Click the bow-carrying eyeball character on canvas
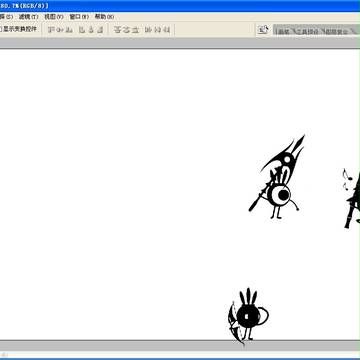 248,316
